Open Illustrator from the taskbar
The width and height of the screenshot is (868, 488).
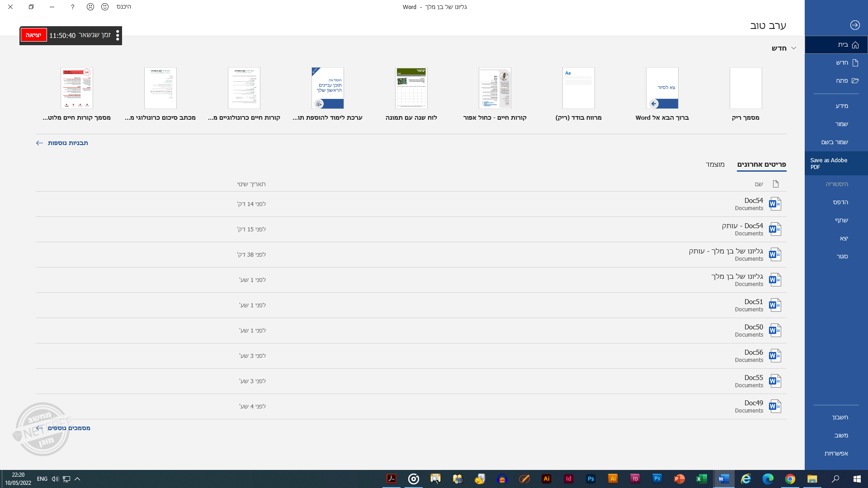546,479
